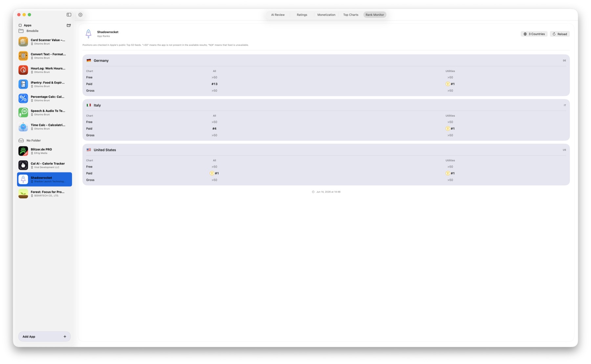Viewport: 591px width, 364px height.
Task: Click the Speech & Audio To Text icon
Action: pyautogui.click(x=23, y=112)
